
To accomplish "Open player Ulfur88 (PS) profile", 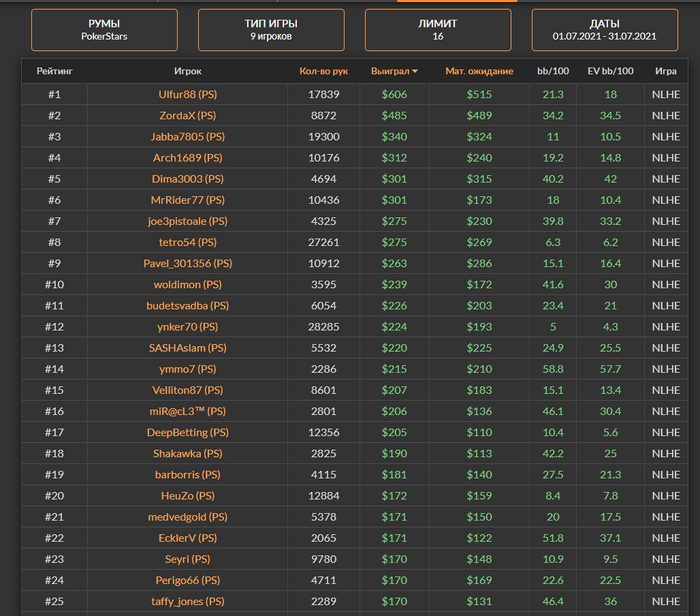I will point(187,94).
